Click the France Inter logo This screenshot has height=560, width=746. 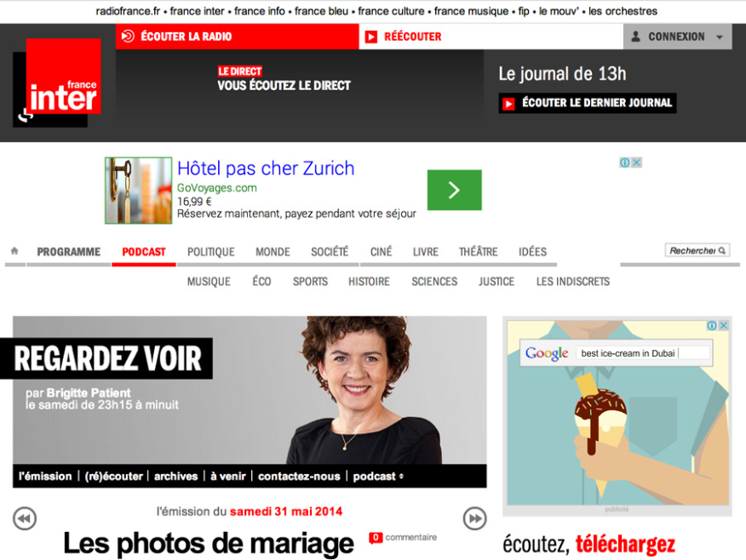[x=57, y=83]
